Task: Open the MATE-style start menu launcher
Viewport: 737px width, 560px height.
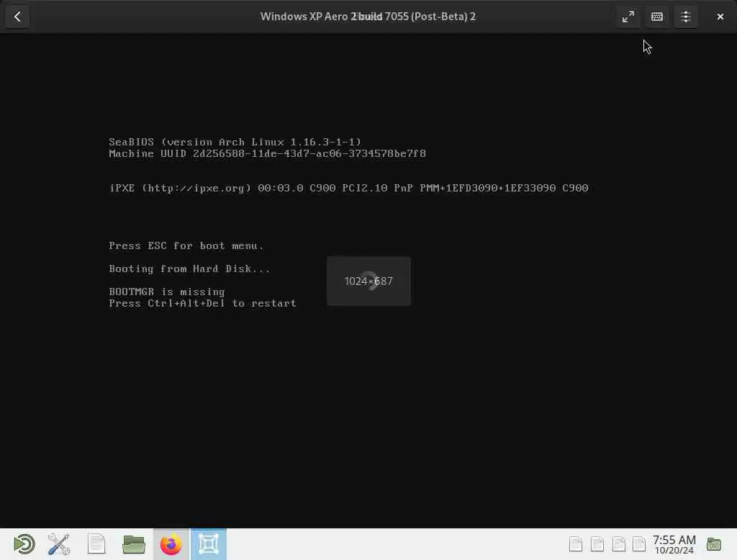Action: (24, 544)
